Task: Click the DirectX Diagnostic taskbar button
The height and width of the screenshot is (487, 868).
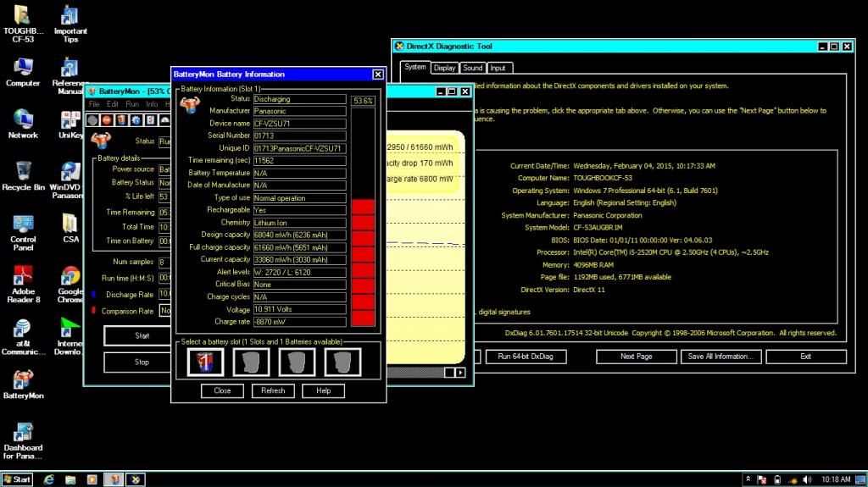Action: tap(135, 480)
